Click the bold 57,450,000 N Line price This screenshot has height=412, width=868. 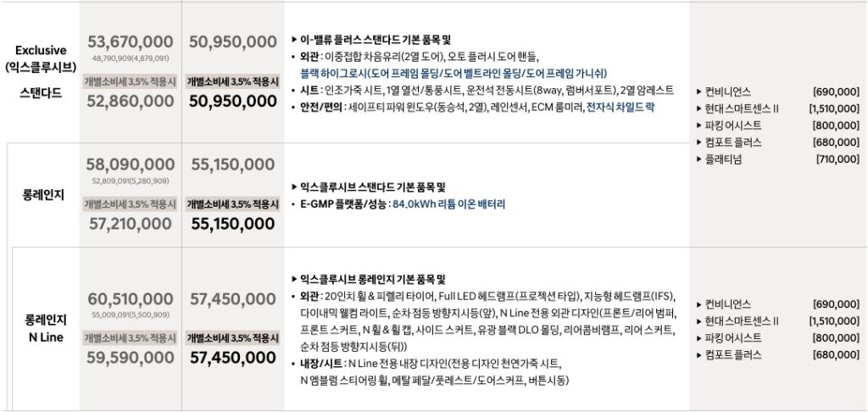(x=233, y=358)
